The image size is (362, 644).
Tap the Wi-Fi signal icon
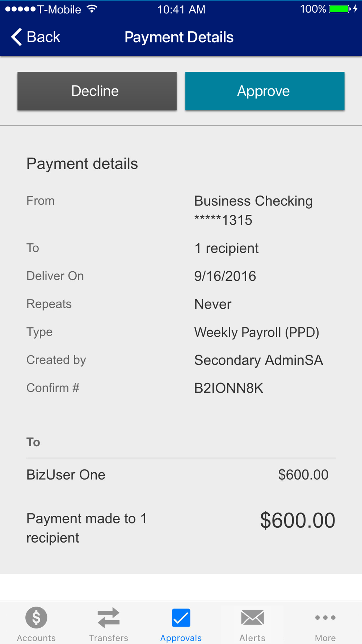click(92, 9)
